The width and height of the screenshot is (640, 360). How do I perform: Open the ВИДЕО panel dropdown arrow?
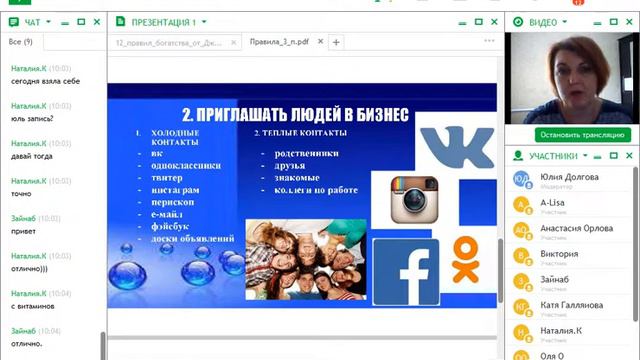point(565,22)
